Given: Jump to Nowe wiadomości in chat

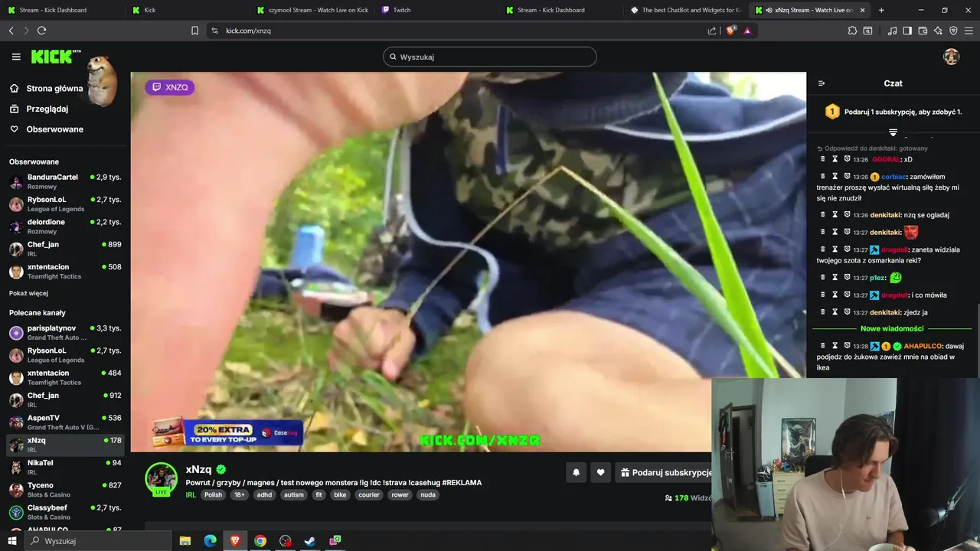Looking at the screenshot, I should tap(892, 328).
